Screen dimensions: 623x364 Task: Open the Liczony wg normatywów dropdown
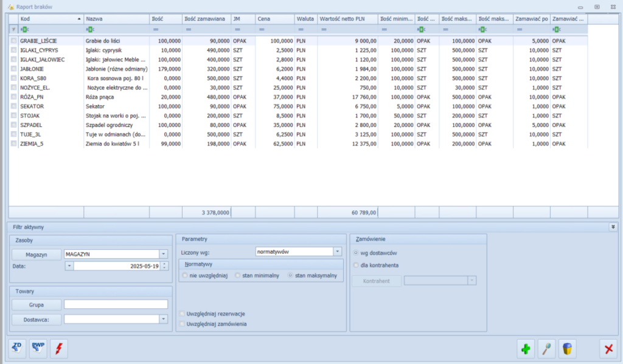(337, 252)
